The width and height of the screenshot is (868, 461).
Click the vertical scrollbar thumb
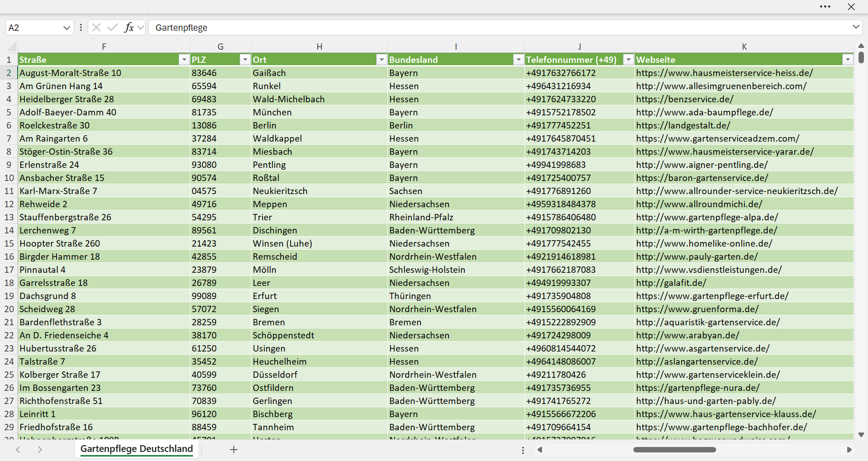click(x=861, y=57)
